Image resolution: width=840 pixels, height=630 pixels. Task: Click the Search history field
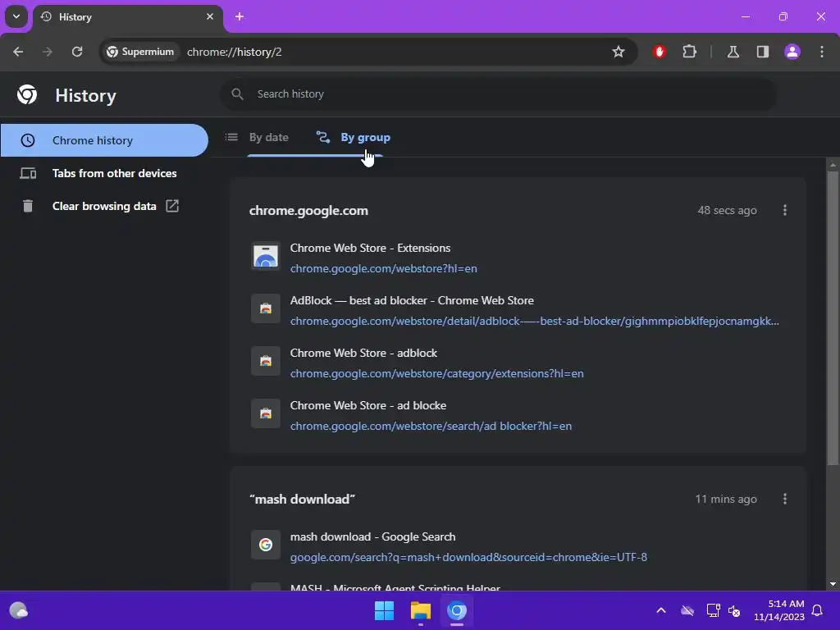(498, 94)
